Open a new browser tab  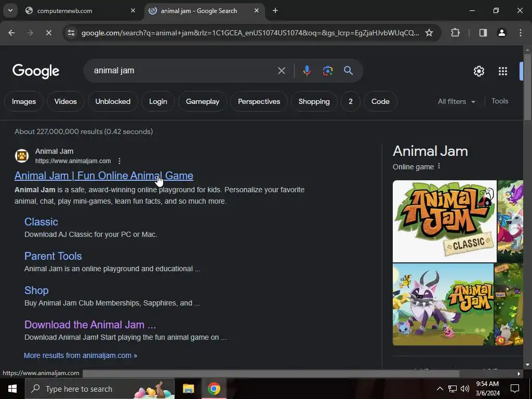[275, 10]
